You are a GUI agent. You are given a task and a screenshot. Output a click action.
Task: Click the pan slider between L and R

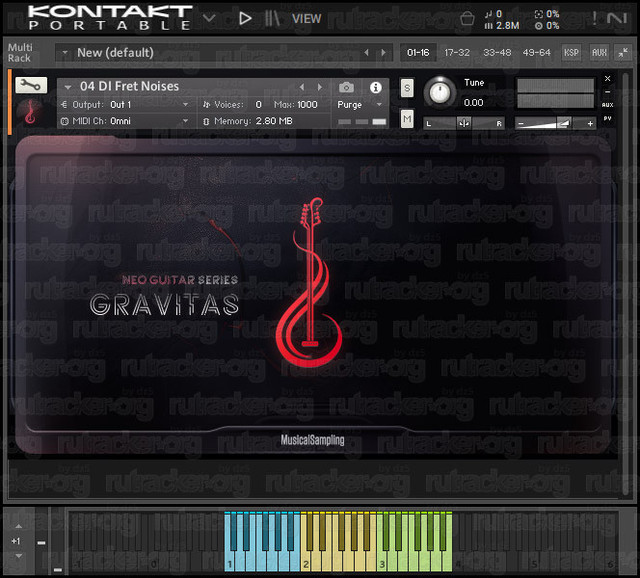pos(464,123)
